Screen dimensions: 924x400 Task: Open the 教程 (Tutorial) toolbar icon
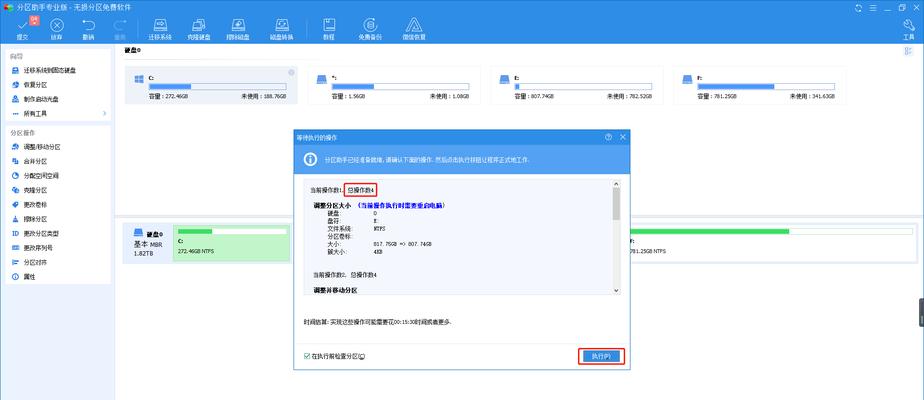coord(329,28)
